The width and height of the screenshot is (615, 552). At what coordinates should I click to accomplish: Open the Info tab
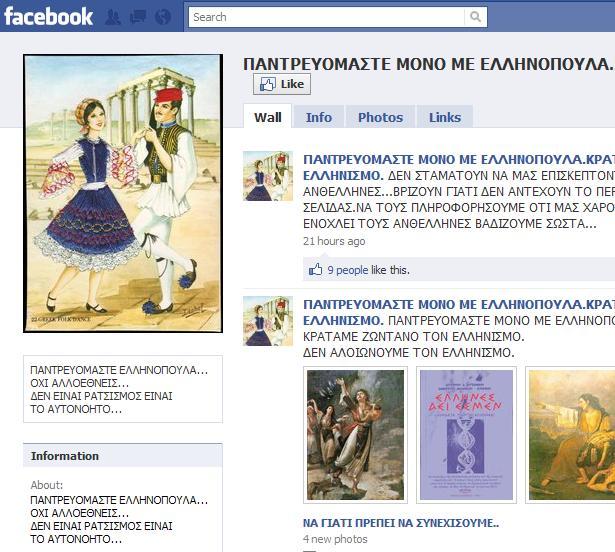click(318, 117)
